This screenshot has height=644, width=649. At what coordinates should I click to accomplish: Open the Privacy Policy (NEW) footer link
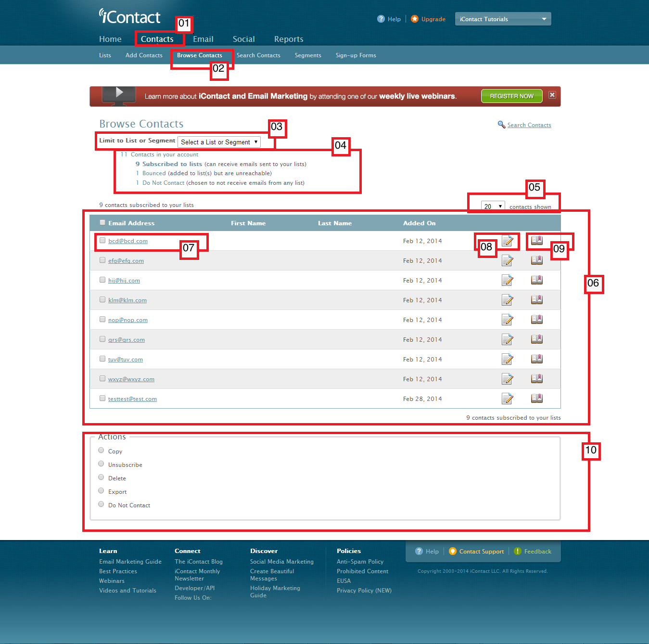pos(364,591)
